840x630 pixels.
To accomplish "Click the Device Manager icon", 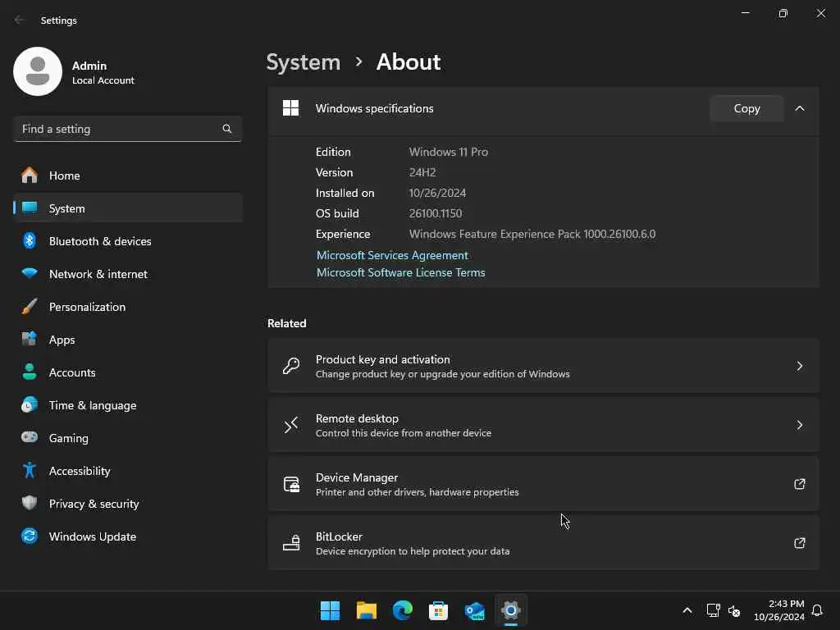I will pos(291,484).
